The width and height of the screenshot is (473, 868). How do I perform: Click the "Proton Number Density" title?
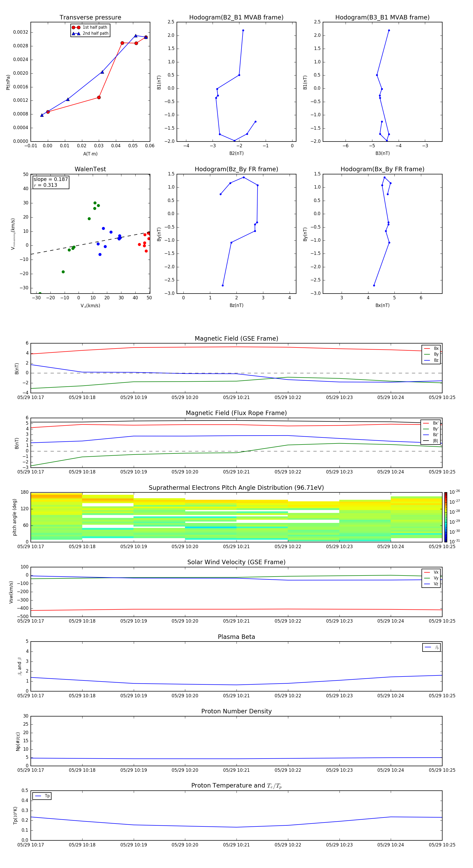click(236, 711)
